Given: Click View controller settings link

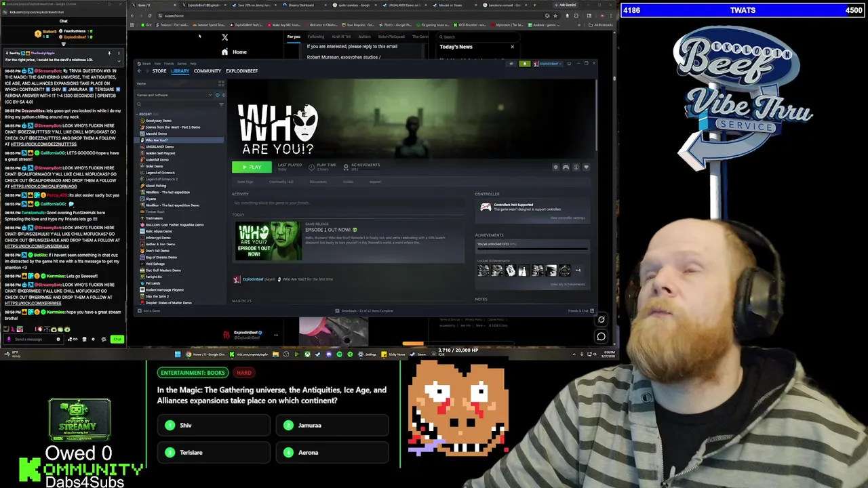Looking at the screenshot, I should coord(567,218).
